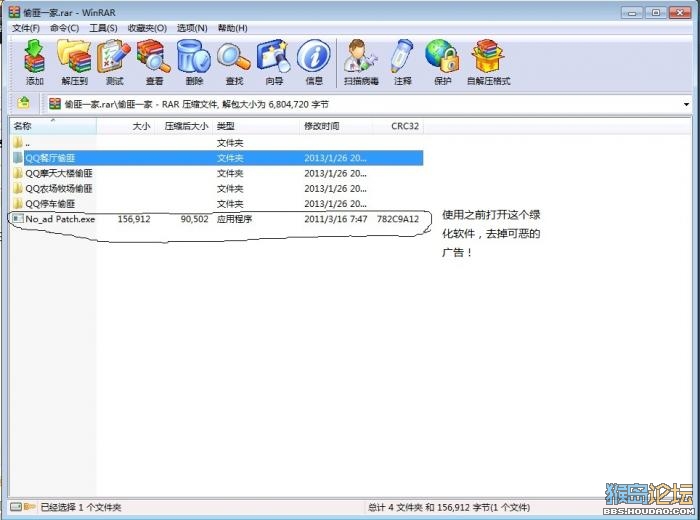Minimize the WinRAR window
The image size is (700, 520).
tap(632, 12)
